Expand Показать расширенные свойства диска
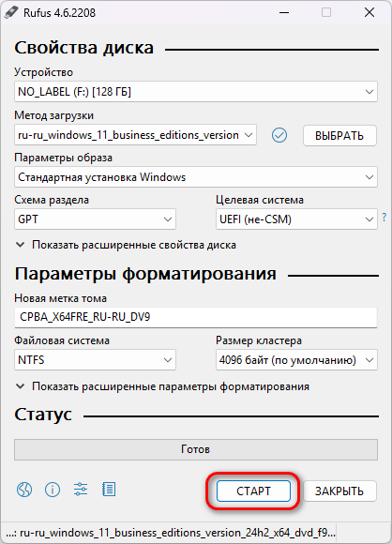The height and width of the screenshot is (544, 392). (x=126, y=245)
